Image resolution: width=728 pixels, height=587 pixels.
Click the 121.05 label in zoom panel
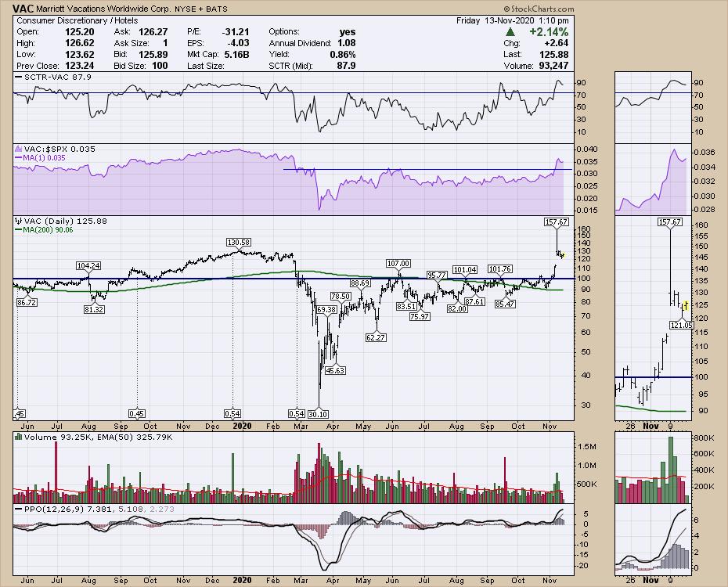click(x=681, y=324)
